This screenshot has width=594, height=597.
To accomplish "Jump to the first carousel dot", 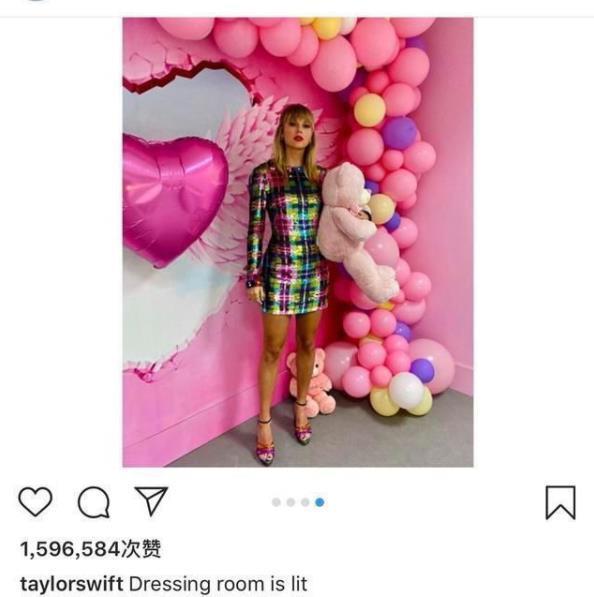I will click(x=276, y=502).
